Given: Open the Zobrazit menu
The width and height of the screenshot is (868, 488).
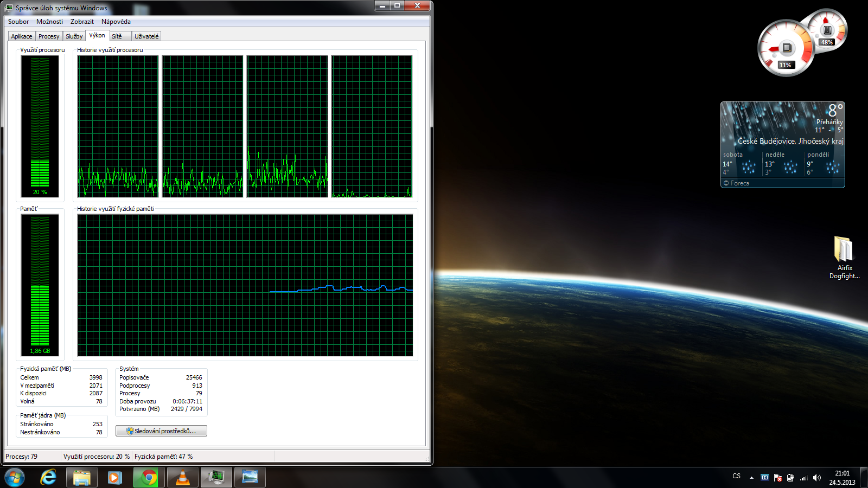Looking at the screenshot, I should tap(82, 22).
